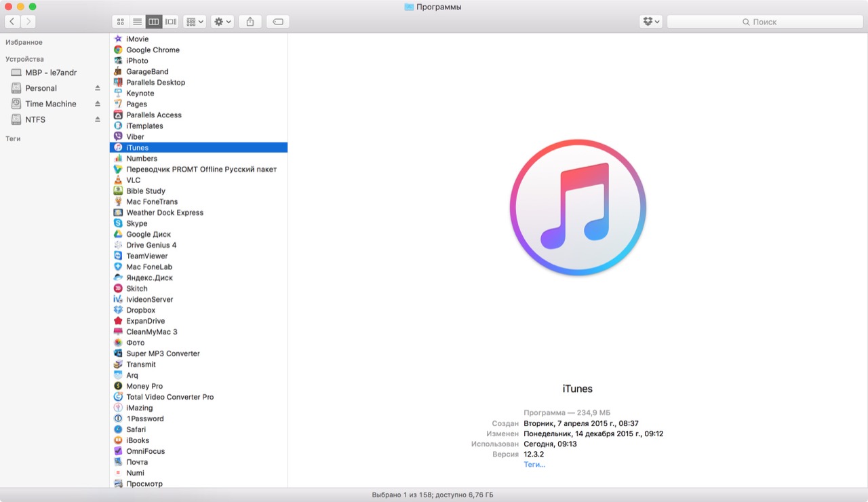The width and height of the screenshot is (868, 502).
Task: Open the Dropbox toolbar dropdown
Action: (x=651, y=22)
